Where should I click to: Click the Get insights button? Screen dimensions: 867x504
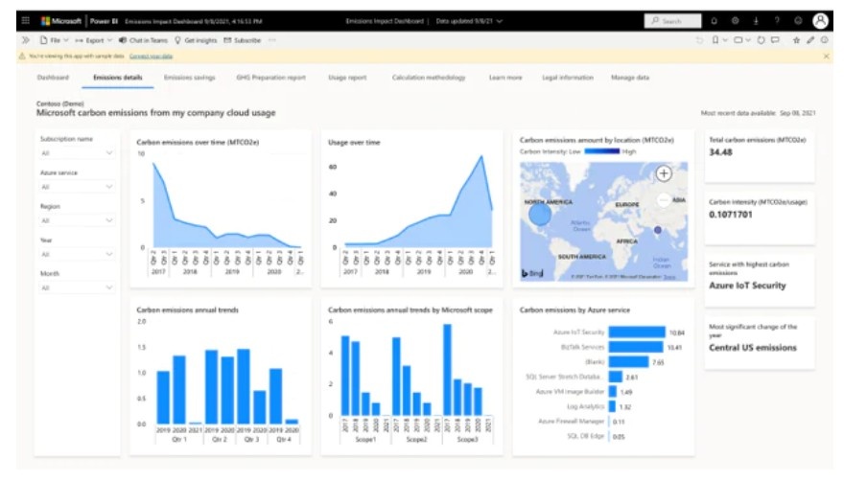point(196,40)
